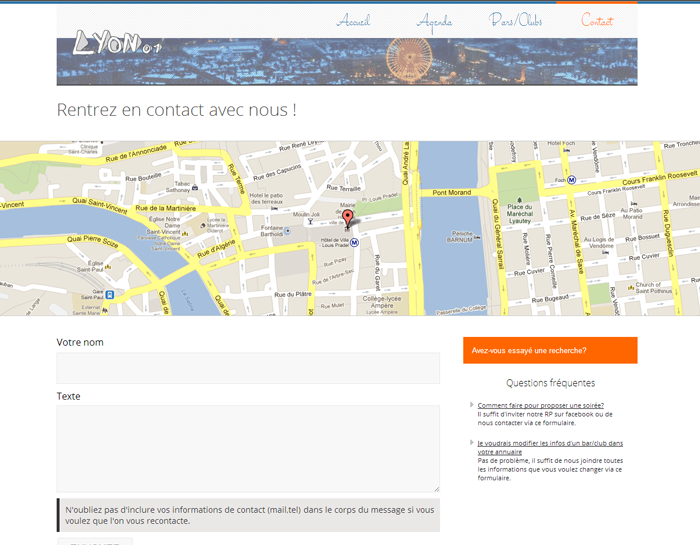Select the Contact tab
The image size is (700, 545).
tap(597, 21)
